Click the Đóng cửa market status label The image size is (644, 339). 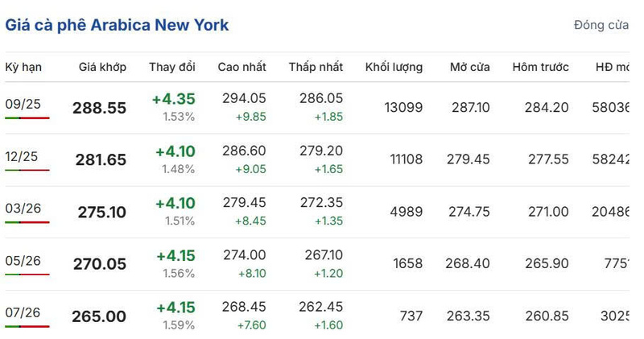(601, 25)
